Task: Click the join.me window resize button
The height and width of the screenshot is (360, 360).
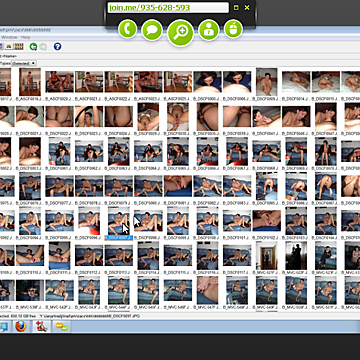Action: pos(236,8)
